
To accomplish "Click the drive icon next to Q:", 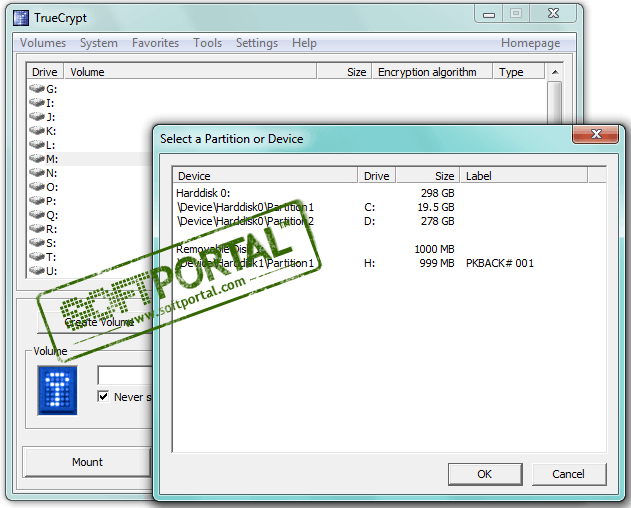I will pos(37,215).
